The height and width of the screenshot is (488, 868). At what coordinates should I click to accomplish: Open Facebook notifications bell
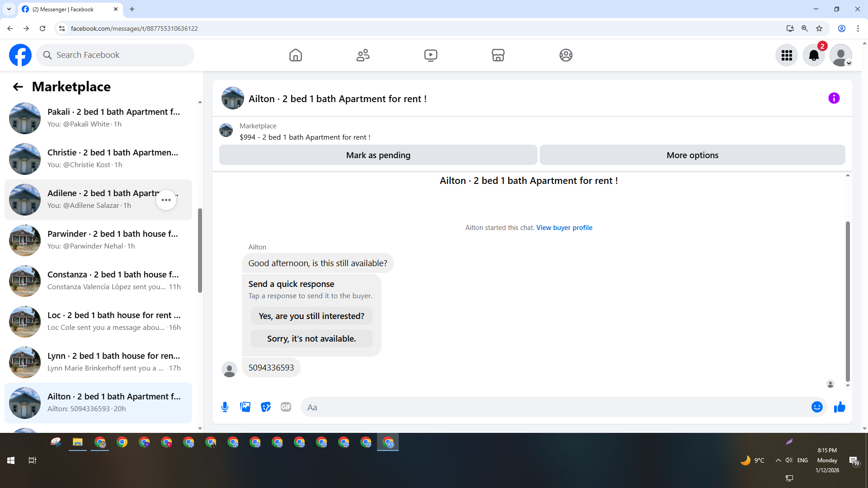(813, 55)
